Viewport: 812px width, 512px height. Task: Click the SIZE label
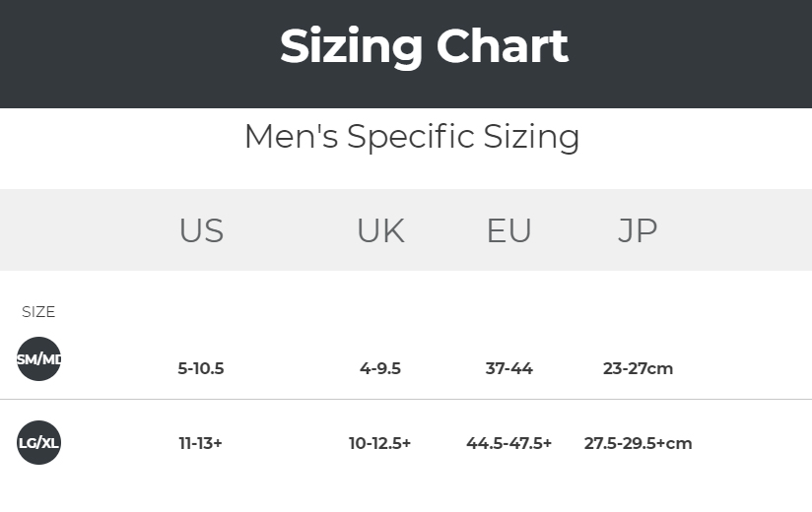coord(38,312)
